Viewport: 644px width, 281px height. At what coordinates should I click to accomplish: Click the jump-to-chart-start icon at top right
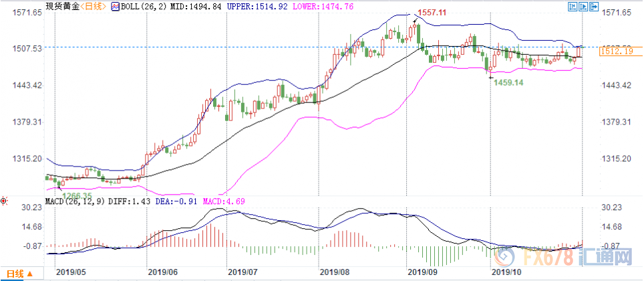574,6
